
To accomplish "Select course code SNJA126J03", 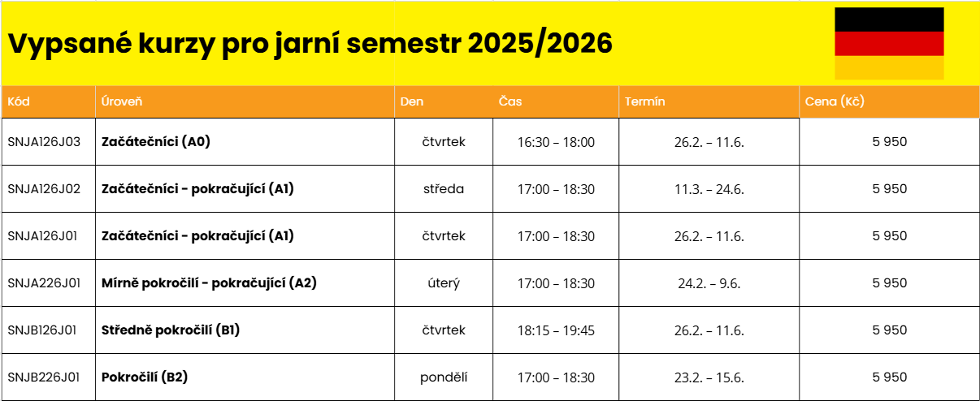I will (x=44, y=142).
